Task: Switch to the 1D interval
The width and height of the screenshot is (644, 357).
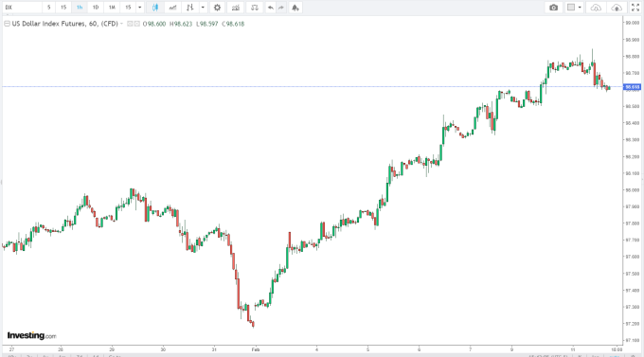Action: pyautogui.click(x=96, y=8)
